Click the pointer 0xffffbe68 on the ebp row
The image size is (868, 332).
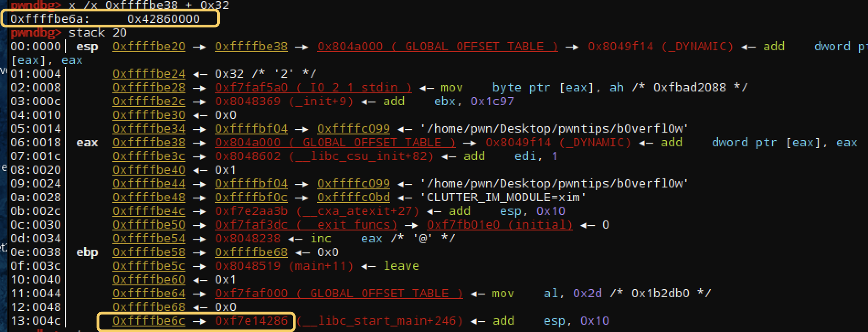(251, 252)
